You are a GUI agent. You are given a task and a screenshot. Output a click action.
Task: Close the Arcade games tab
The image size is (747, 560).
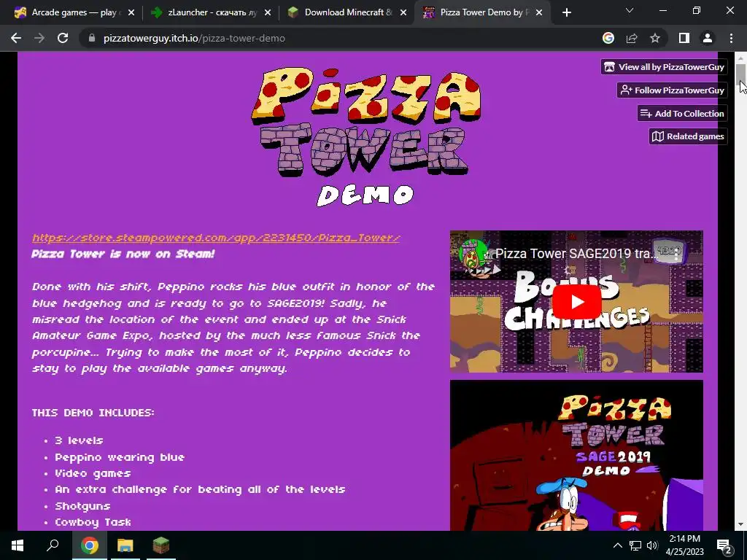click(x=131, y=13)
